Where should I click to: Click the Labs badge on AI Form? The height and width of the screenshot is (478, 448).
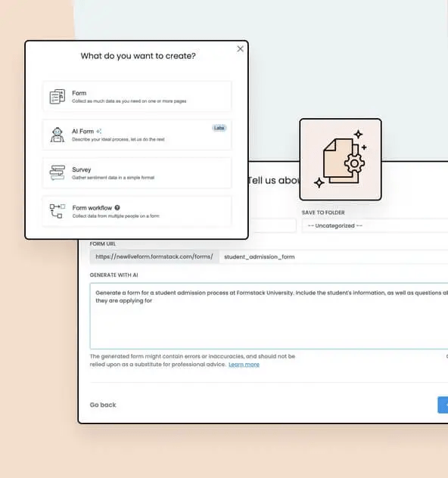coord(219,128)
